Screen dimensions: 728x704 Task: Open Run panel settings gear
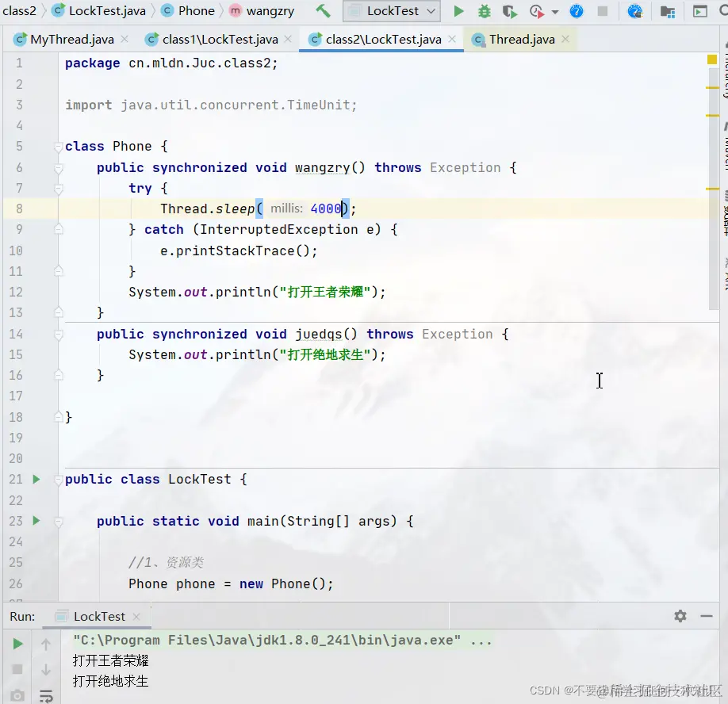point(680,616)
